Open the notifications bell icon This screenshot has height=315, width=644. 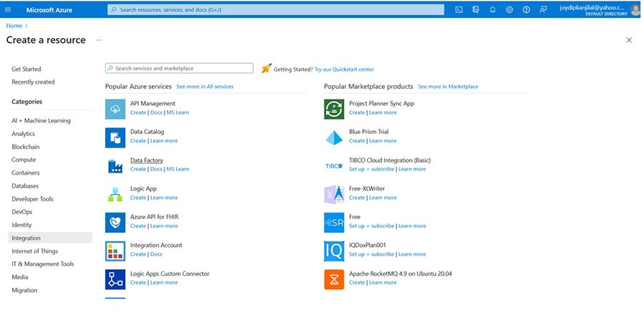pyautogui.click(x=492, y=10)
